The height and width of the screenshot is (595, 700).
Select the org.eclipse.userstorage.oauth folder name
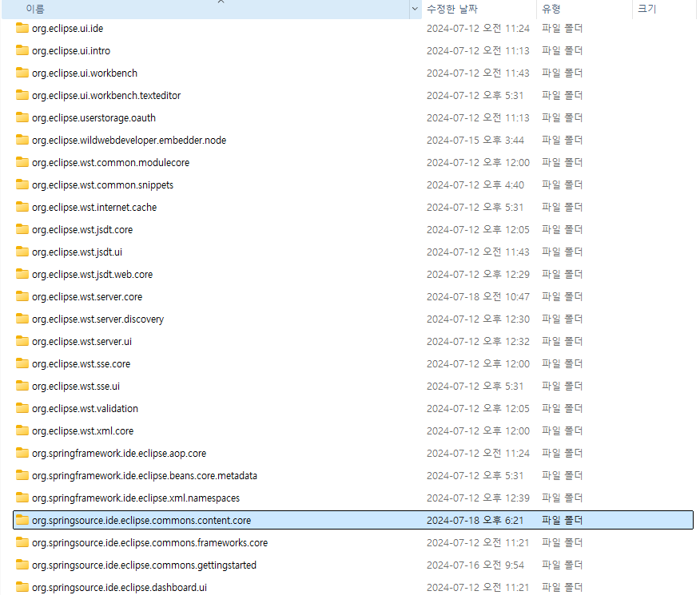point(93,118)
